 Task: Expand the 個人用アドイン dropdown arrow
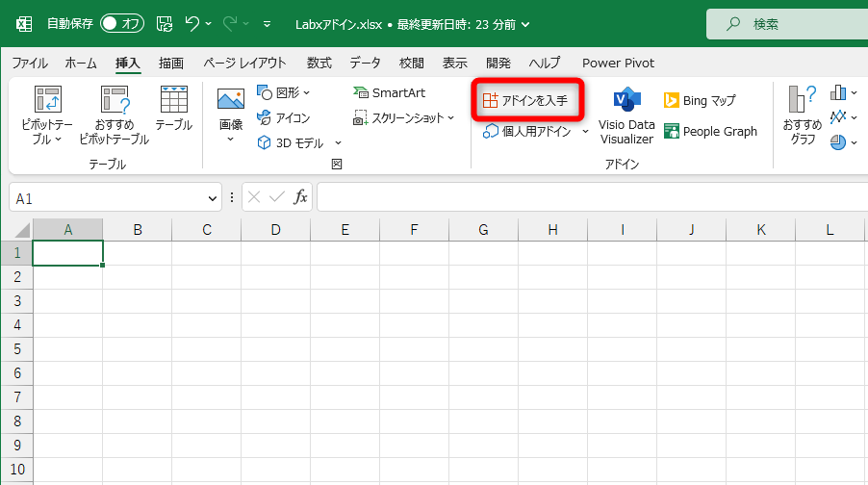point(585,131)
